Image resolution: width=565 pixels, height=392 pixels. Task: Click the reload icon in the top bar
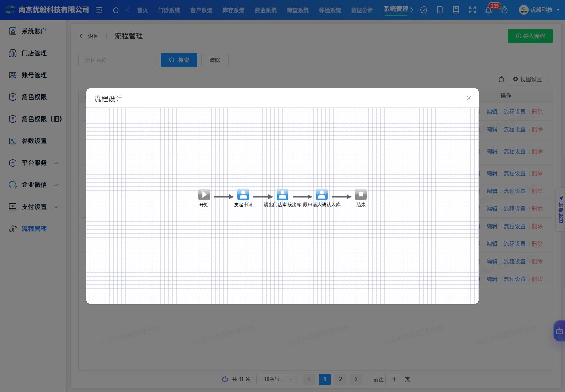pos(116,10)
